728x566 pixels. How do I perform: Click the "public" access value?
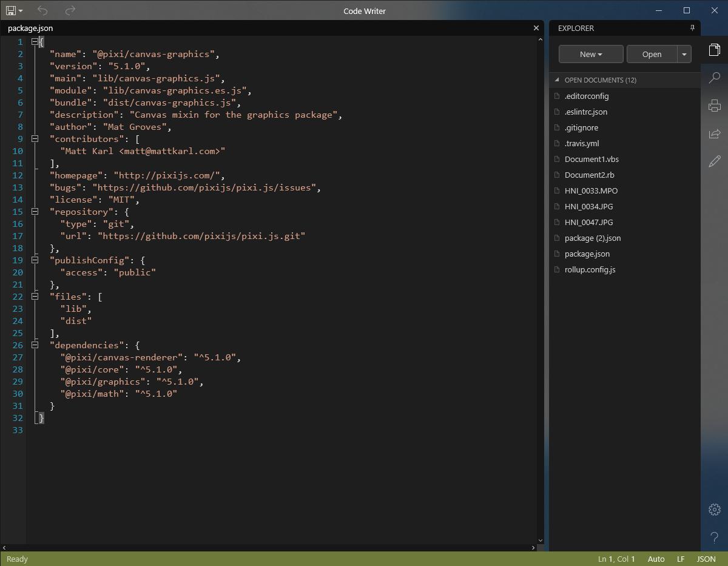[135, 272]
